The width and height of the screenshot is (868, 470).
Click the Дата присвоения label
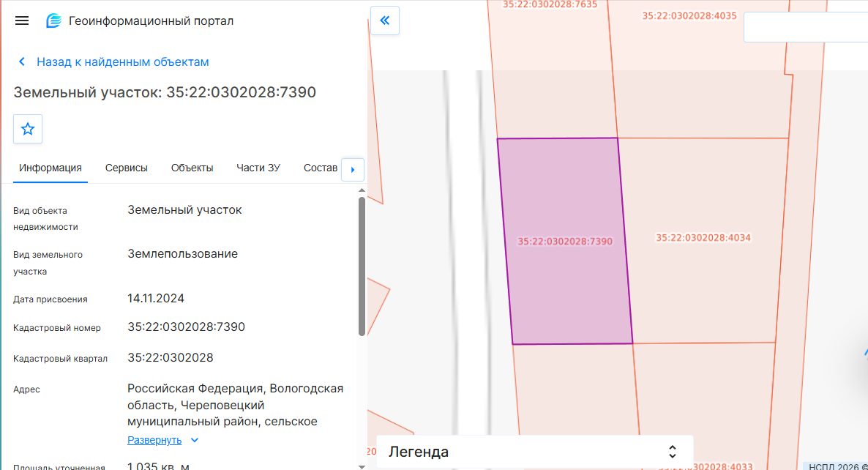pos(50,299)
